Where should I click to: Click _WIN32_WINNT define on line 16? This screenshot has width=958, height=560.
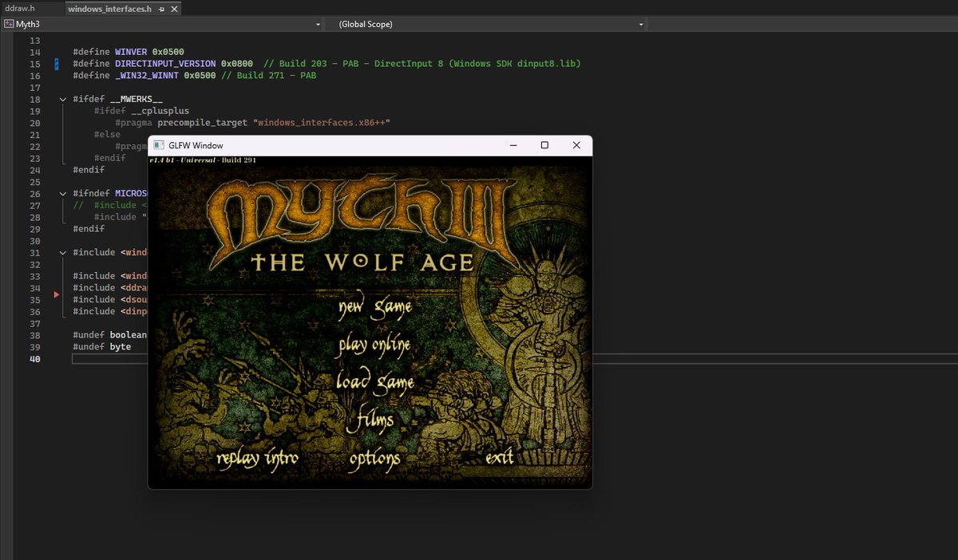pyautogui.click(x=146, y=76)
